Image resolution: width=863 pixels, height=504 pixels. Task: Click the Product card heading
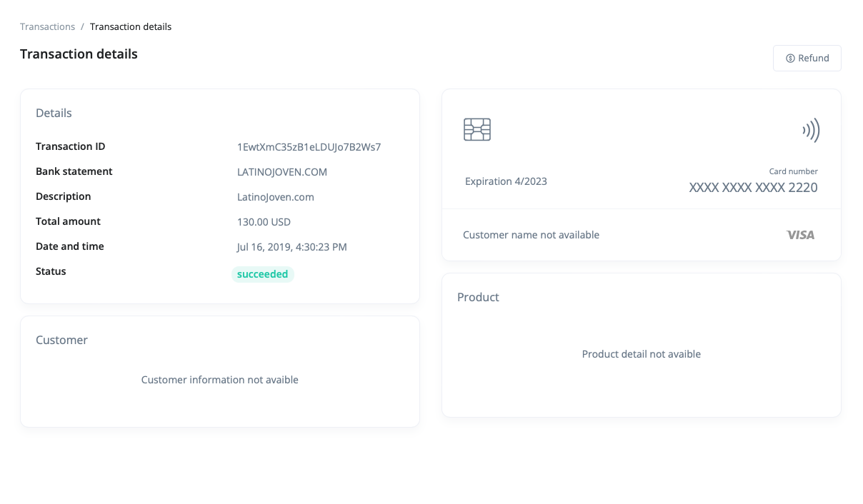[478, 298]
